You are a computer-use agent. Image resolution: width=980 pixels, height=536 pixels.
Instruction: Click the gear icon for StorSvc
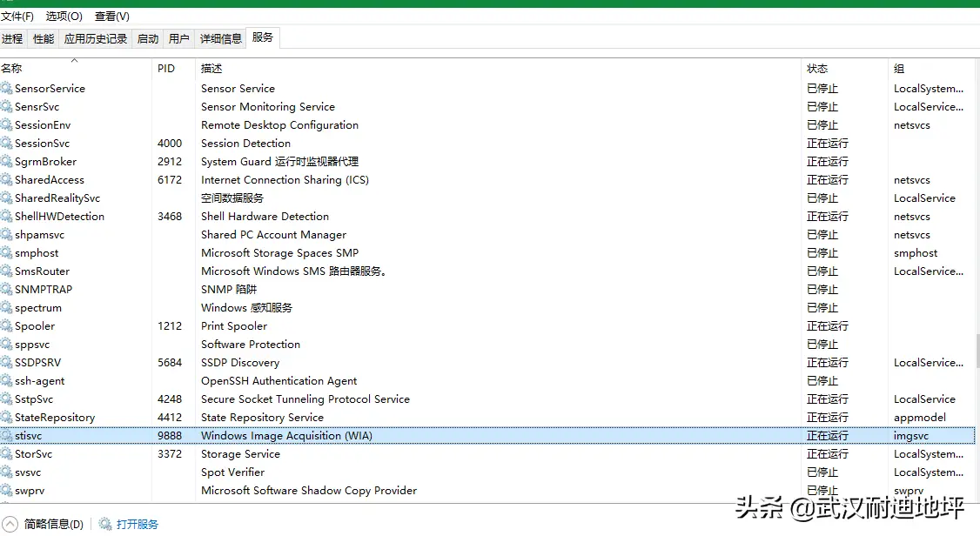point(7,454)
